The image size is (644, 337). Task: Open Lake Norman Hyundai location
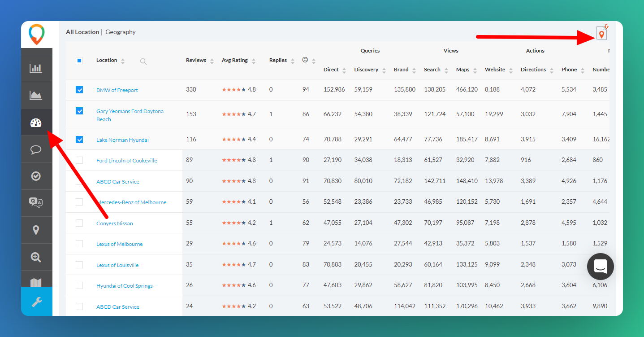(x=122, y=140)
